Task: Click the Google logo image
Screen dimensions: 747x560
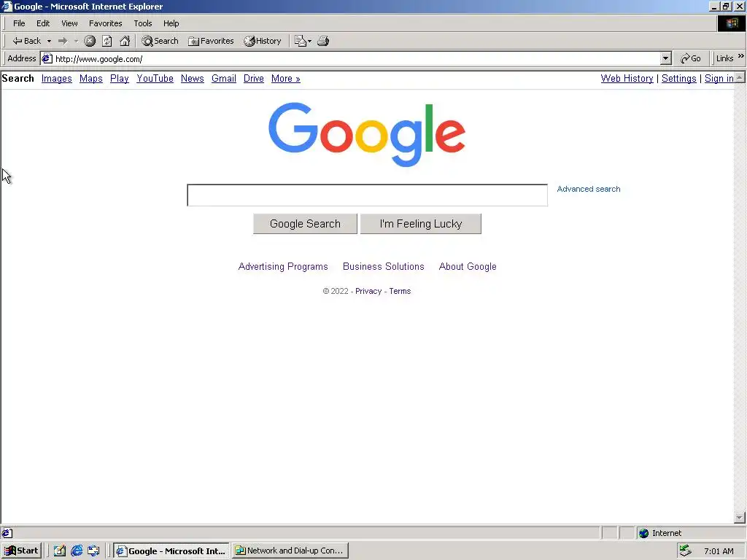Action: coord(367,134)
